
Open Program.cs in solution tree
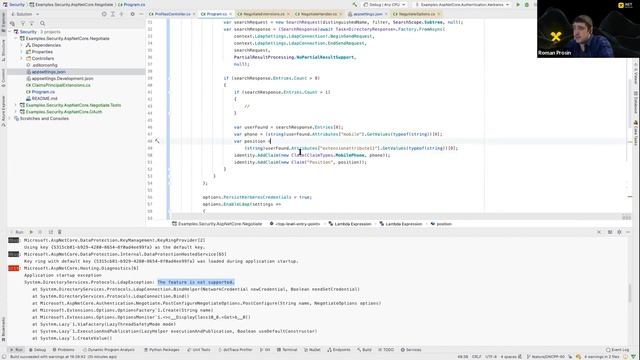pyautogui.click(x=40, y=92)
